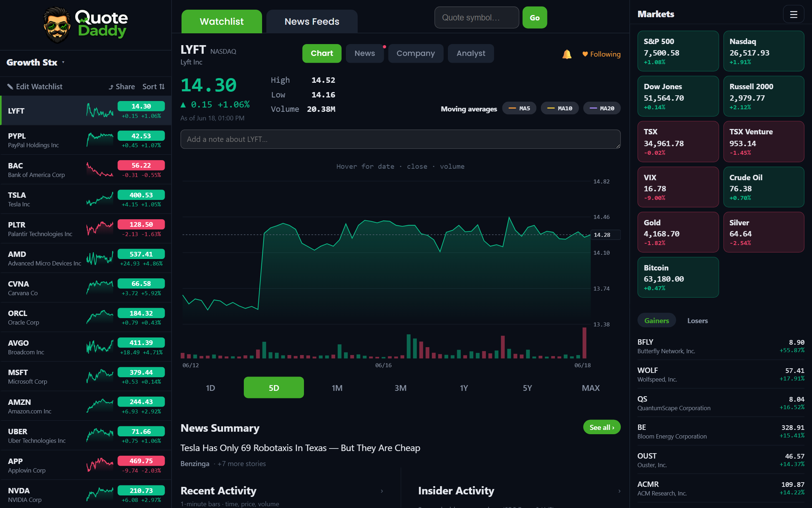Click the APP sparkline chart in watchlist
The width and height of the screenshot is (812, 508).
[x=100, y=465]
